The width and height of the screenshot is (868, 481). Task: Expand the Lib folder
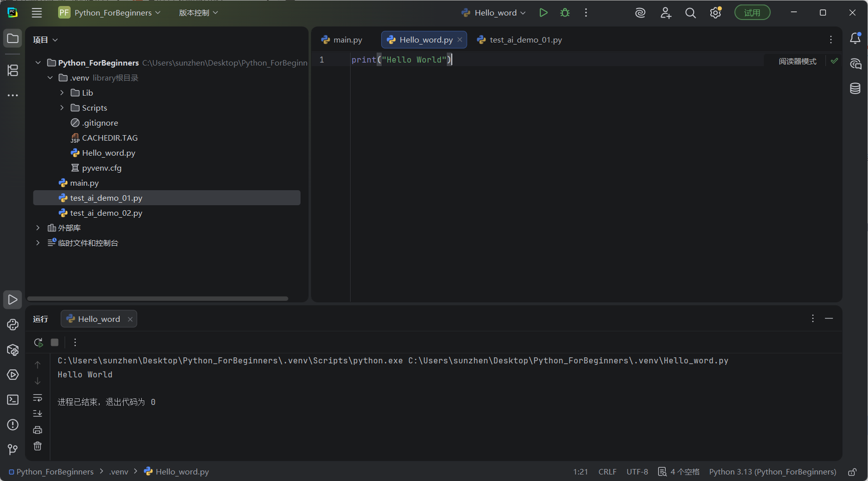(62, 93)
